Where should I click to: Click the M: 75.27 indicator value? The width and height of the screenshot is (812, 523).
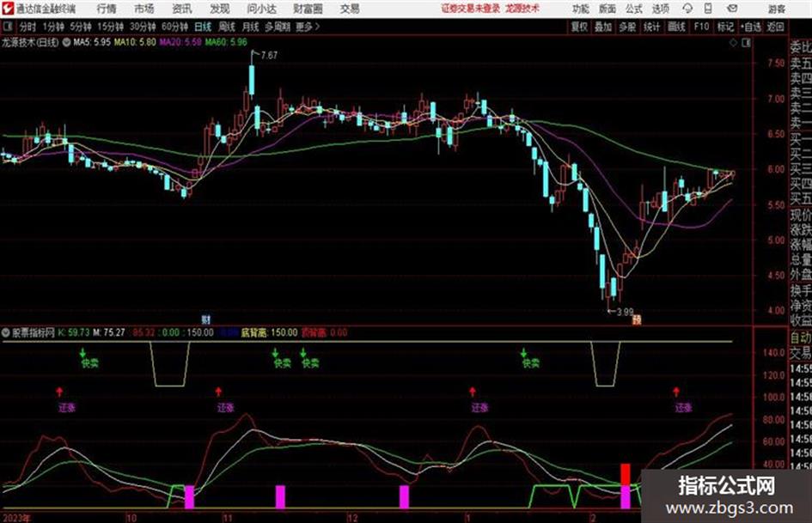[x=109, y=332]
